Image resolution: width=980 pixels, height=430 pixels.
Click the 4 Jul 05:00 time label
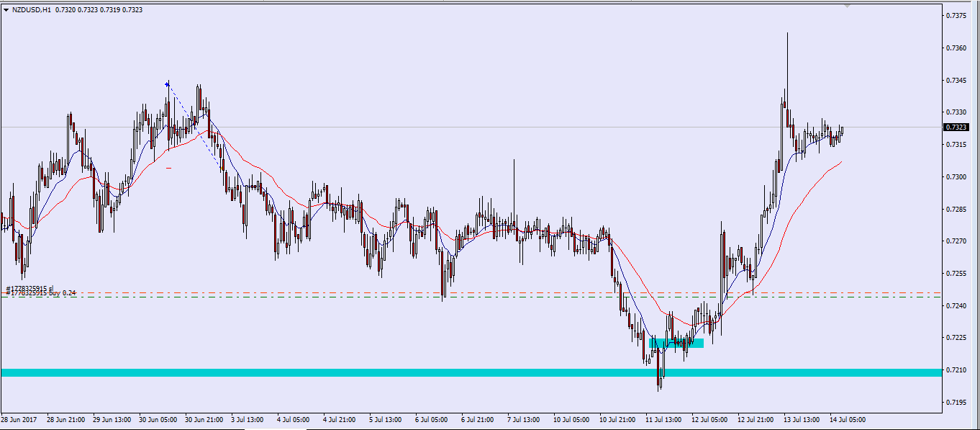(x=293, y=418)
